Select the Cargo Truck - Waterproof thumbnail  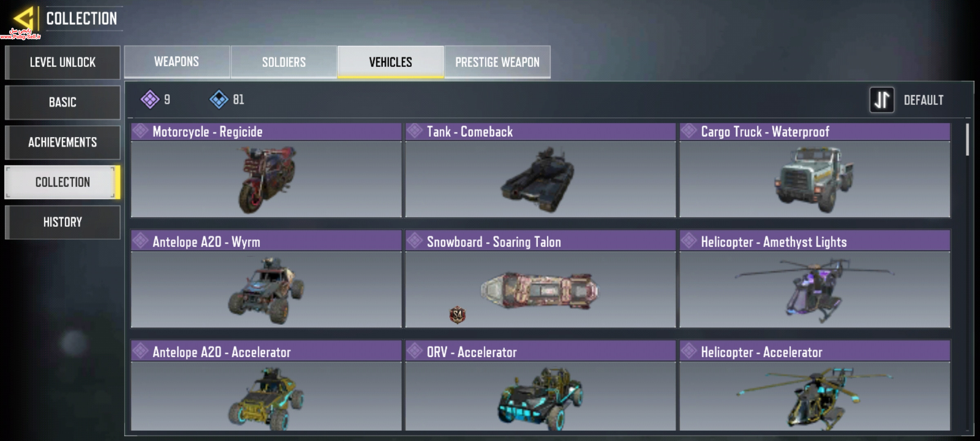point(815,179)
